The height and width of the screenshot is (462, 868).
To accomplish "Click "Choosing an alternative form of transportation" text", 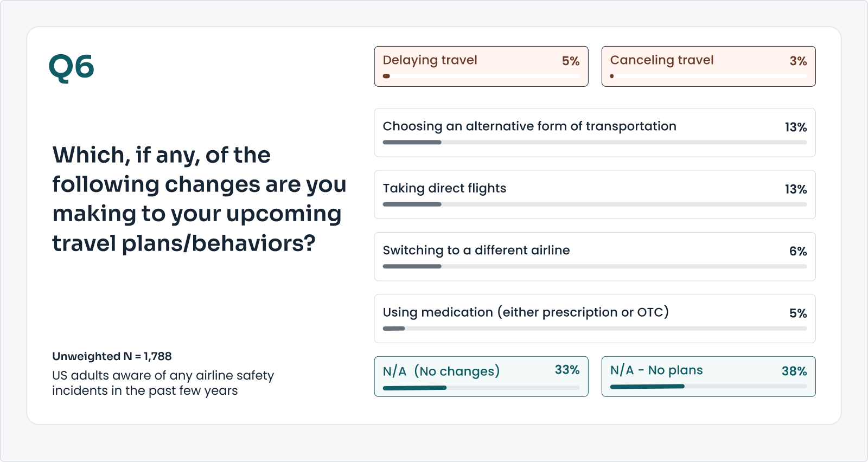I will click(529, 126).
